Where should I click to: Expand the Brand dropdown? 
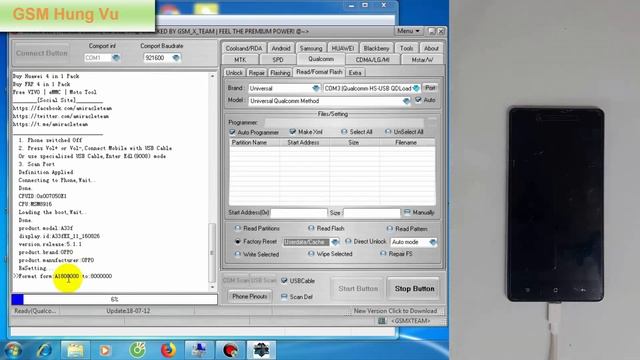point(316,88)
